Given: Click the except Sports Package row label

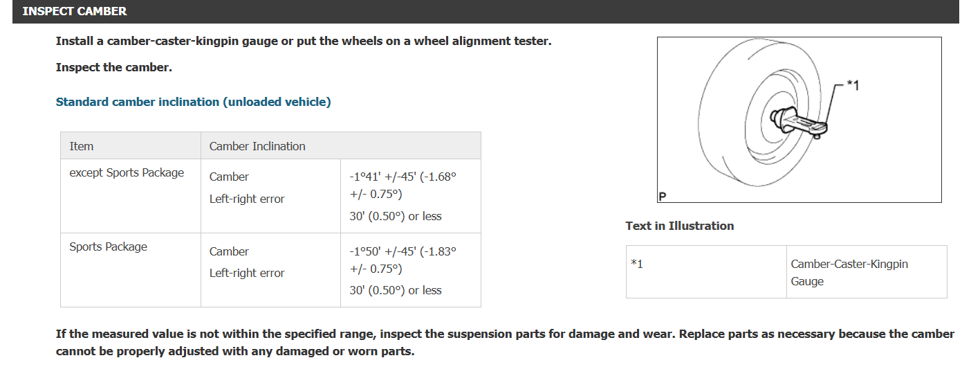Looking at the screenshot, I should coord(127,172).
